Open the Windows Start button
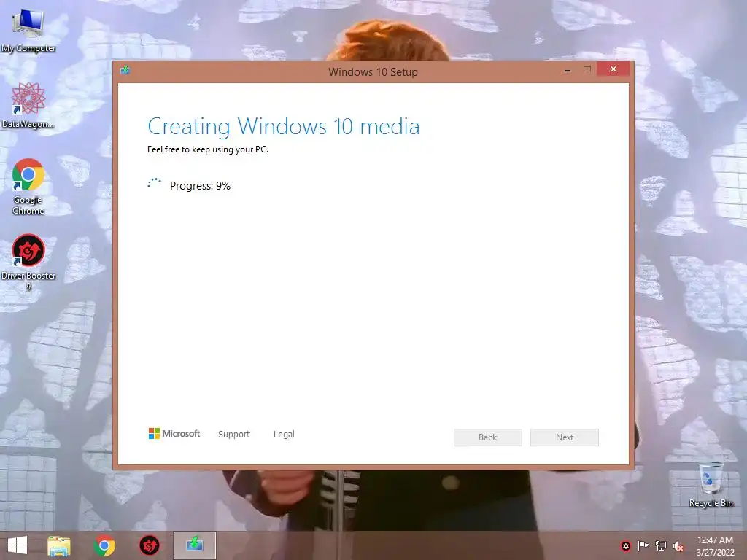 pyautogui.click(x=18, y=545)
